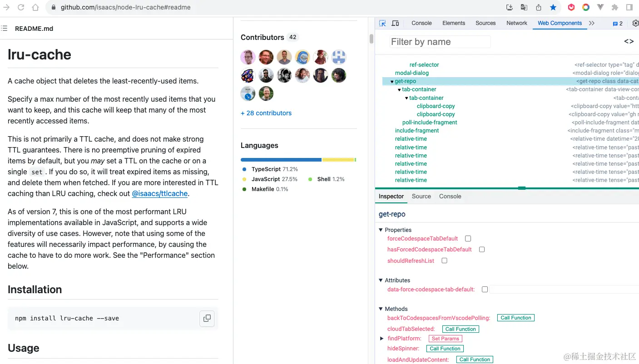Collapse the Methods section

click(381, 309)
